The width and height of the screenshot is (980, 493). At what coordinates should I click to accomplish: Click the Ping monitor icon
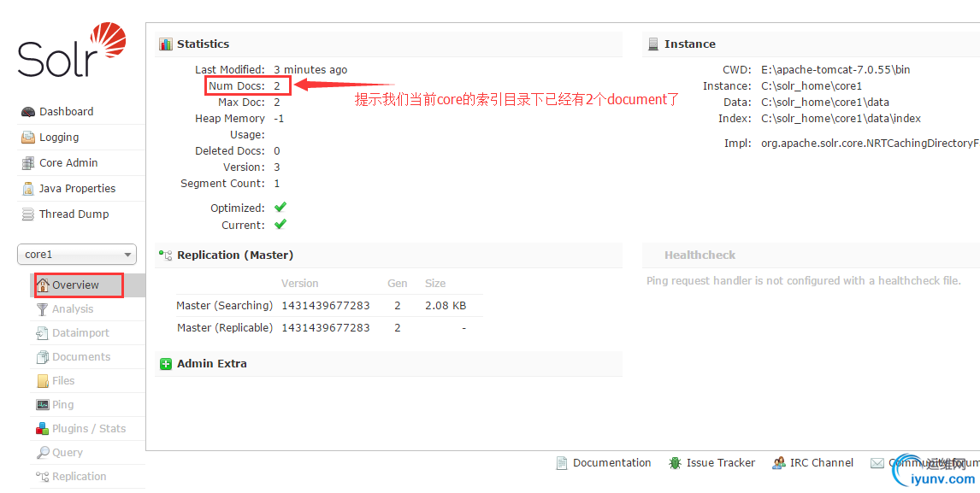click(42, 405)
